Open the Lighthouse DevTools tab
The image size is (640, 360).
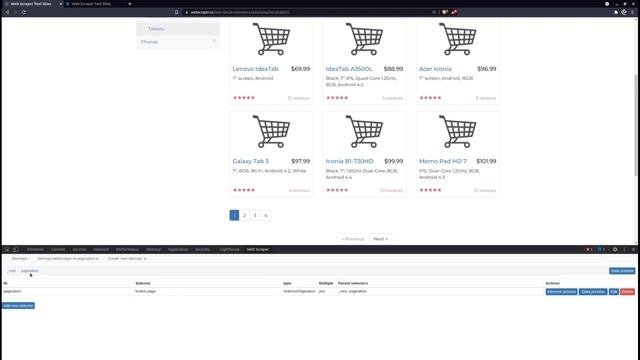[x=229, y=249]
